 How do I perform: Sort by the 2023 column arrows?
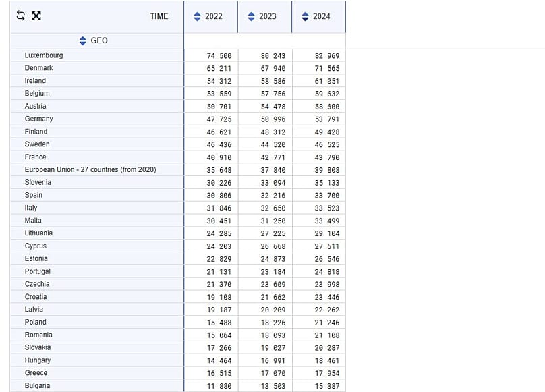pyautogui.click(x=251, y=16)
